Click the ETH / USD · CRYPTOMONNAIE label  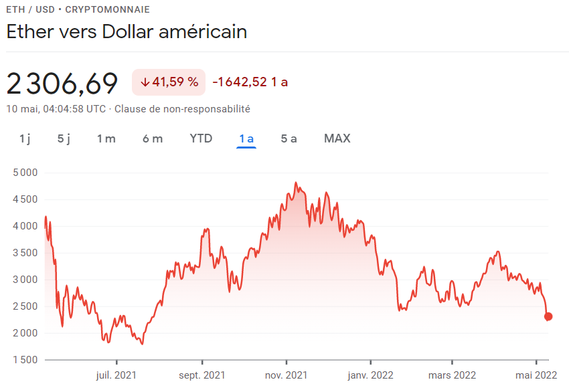point(78,9)
